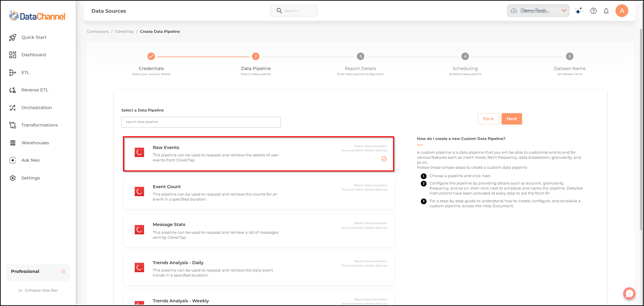Jump to the Report Details step
Screen dimensions: 644x306
[x=361, y=56]
